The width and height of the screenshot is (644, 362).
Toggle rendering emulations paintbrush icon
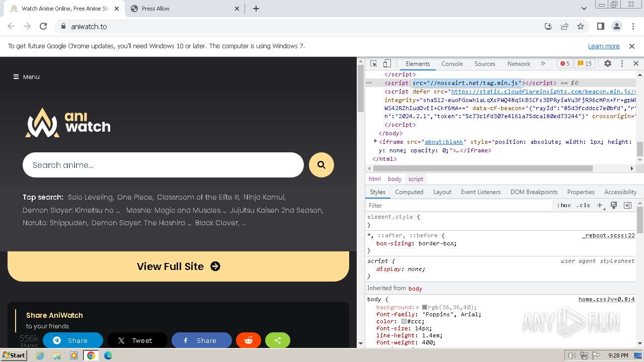click(614, 205)
